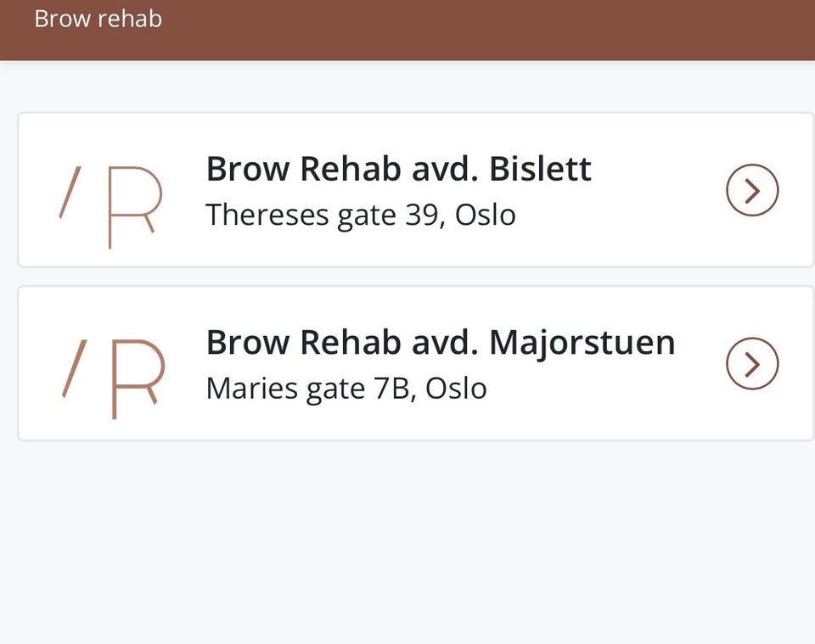Click the arrow inside the Majorstuen card circle

point(752,363)
